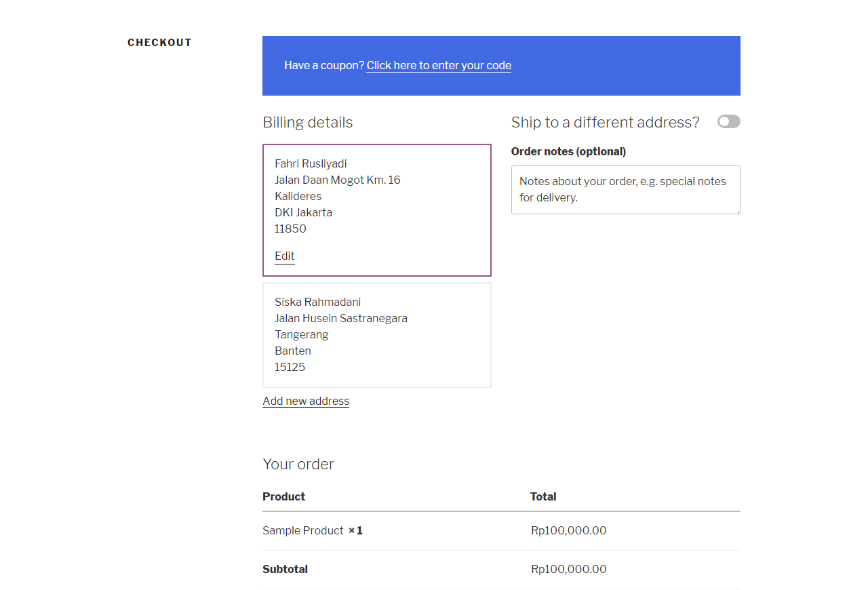Image resolution: width=868 pixels, height=590 pixels.
Task: Click the Sample Product price amount
Action: point(568,531)
